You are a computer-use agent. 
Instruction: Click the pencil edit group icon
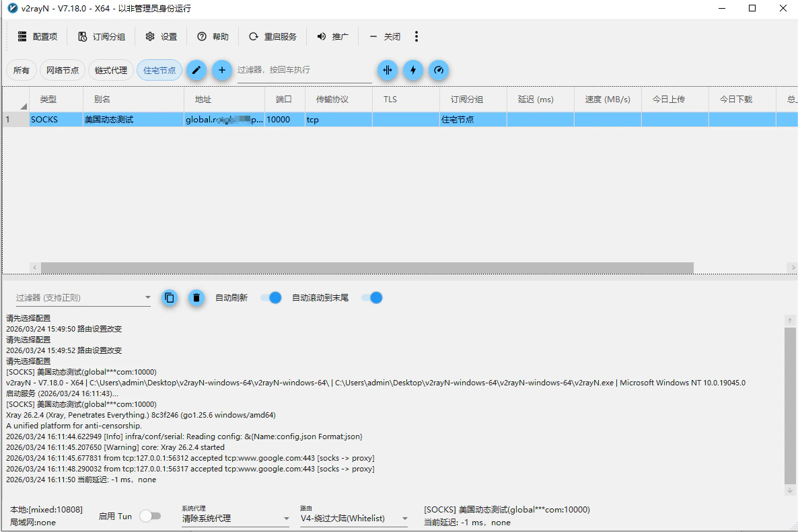(196, 70)
